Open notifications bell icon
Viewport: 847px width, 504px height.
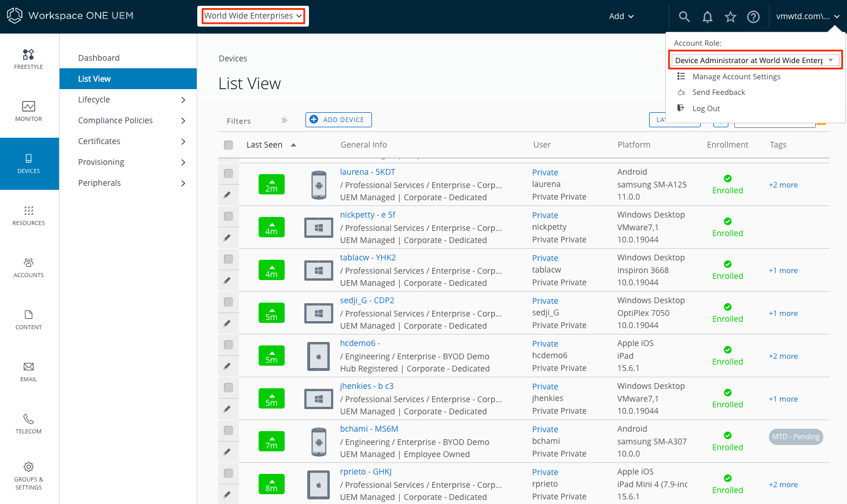(707, 17)
